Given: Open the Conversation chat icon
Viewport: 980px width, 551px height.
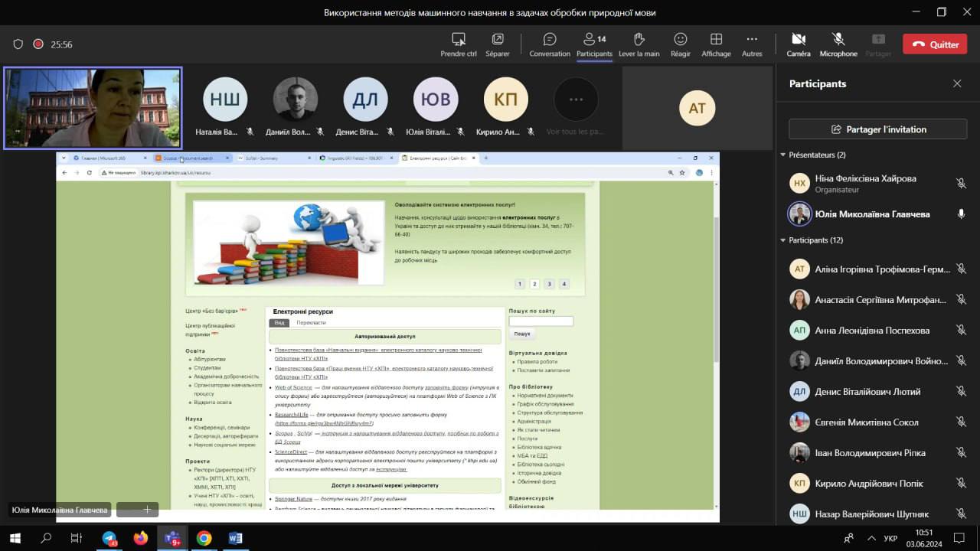Looking at the screenshot, I should (x=549, y=40).
